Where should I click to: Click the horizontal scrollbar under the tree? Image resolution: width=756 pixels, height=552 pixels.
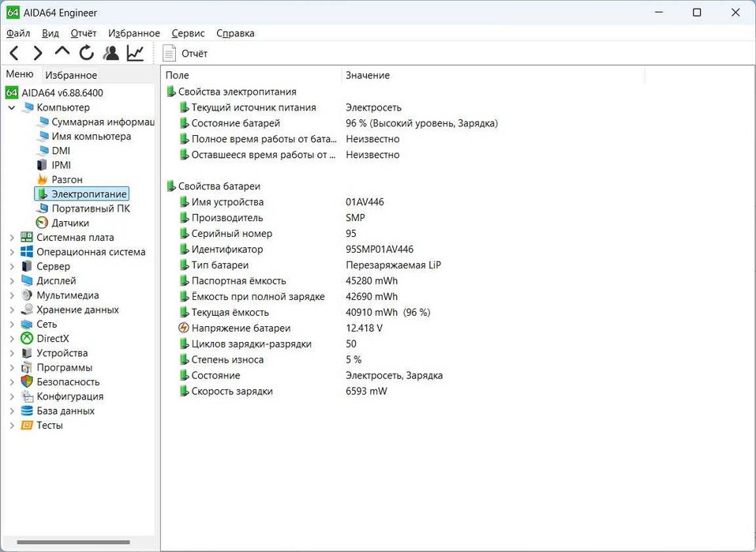click(73, 542)
